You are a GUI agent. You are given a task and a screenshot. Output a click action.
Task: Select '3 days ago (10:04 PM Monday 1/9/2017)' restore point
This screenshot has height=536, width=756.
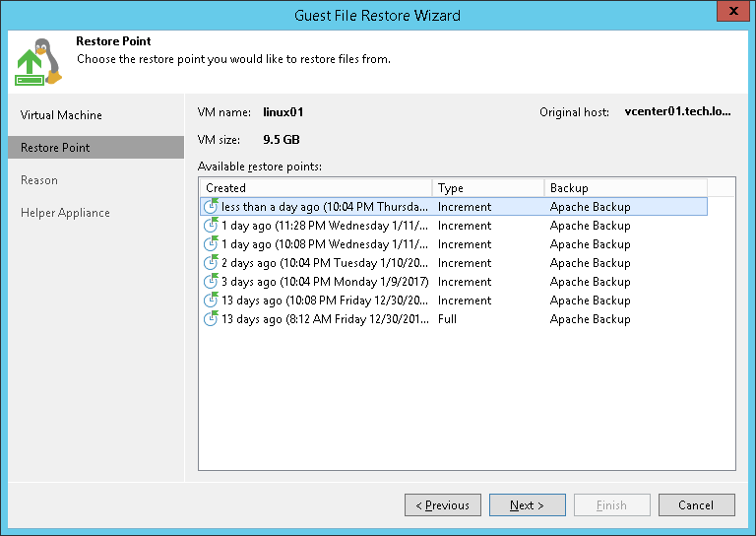point(454,282)
